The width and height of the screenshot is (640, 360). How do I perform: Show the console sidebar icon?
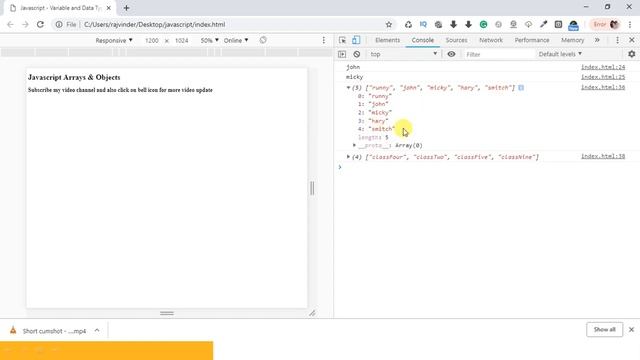pyautogui.click(x=342, y=54)
